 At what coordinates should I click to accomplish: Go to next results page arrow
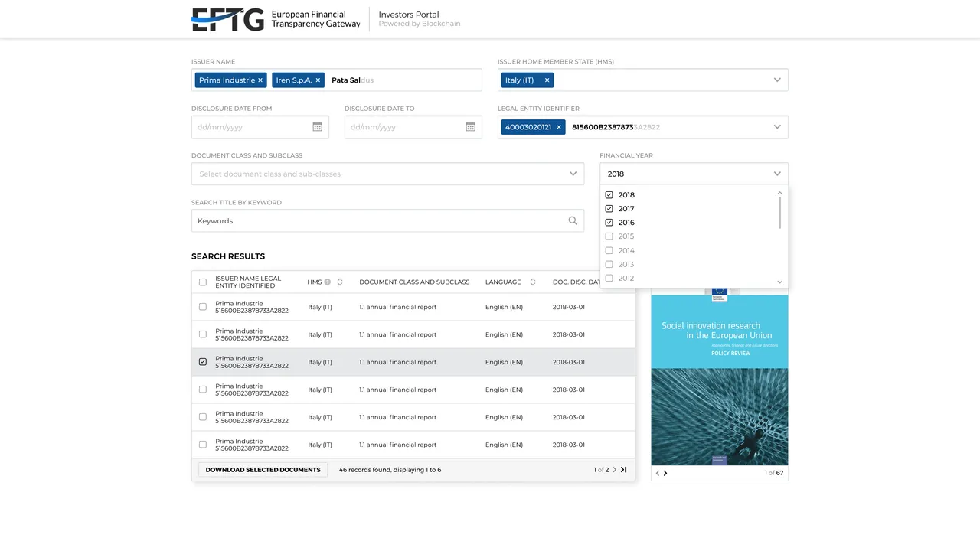point(614,470)
